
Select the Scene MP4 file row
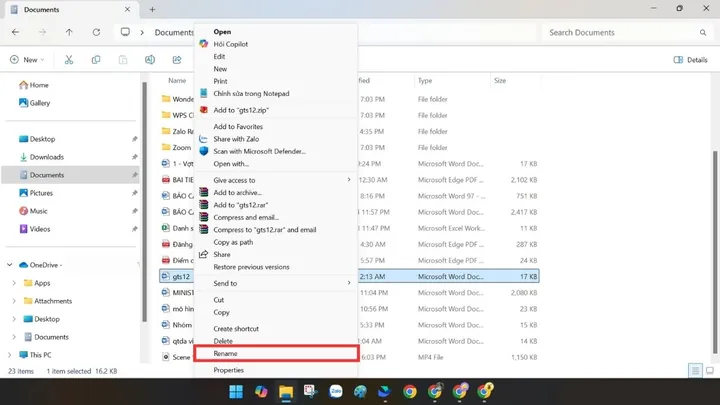coord(349,357)
